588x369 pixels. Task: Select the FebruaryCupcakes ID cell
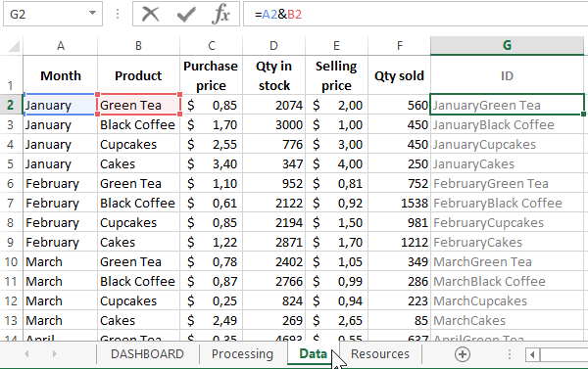coord(507,222)
